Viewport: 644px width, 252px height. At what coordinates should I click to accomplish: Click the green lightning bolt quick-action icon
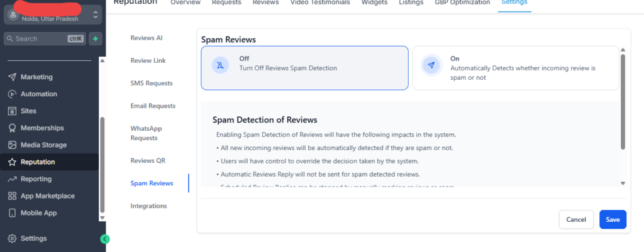pos(96,38)
